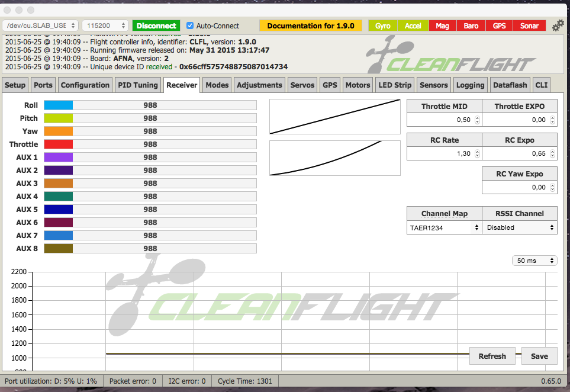Screen dimensions: 570x392
Task: Click the RC Yaw Expo stepper arrows
Action: pyautogui.click(x=552, y=187)
